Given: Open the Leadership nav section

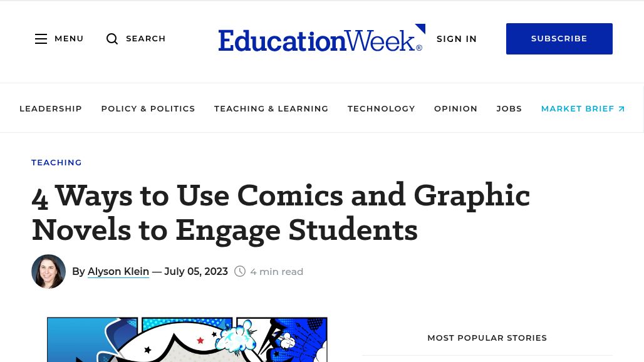Looking at the screenshot, I should tap(51, 108).
